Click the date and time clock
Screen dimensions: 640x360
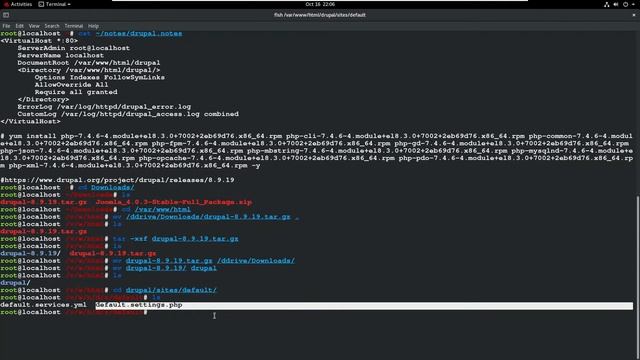pos(320,4)
